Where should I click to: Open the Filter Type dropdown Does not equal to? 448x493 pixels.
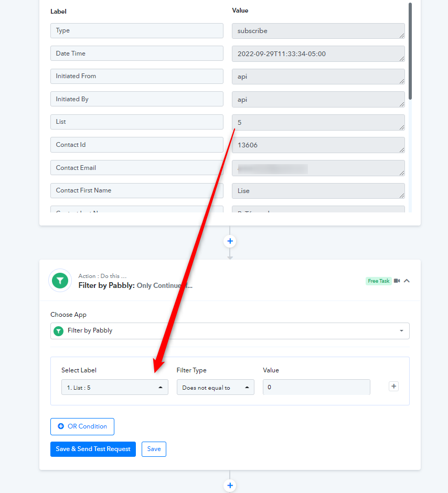point(216,387)
